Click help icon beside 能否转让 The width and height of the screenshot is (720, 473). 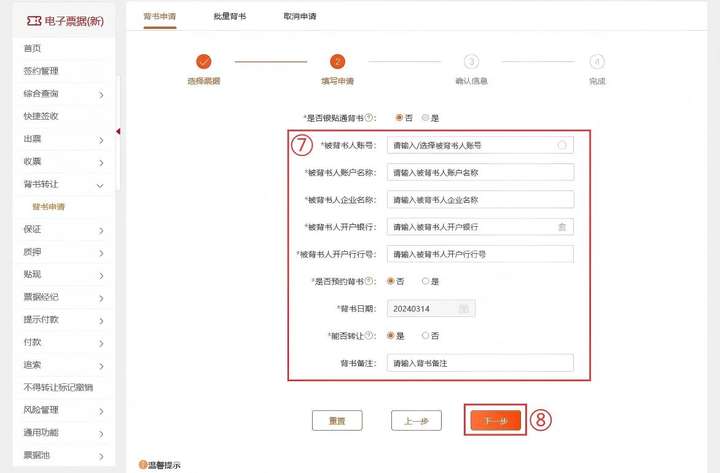[x=368, y=336]
